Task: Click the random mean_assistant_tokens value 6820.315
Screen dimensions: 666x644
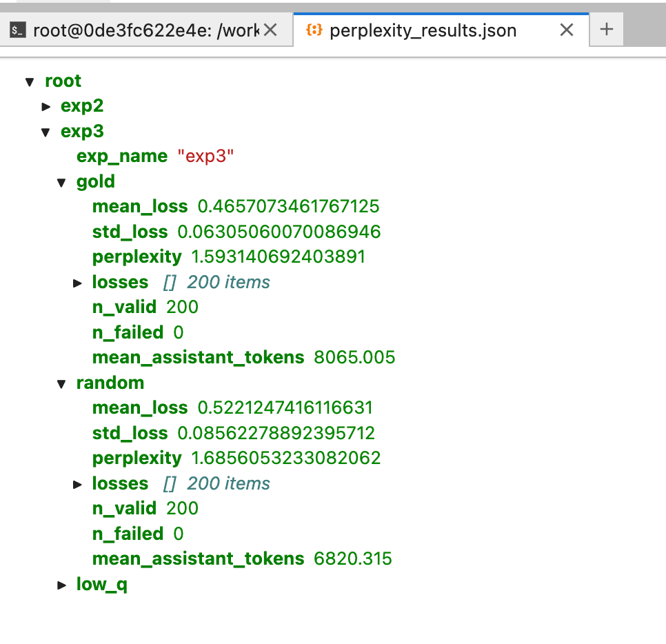Action: (x=352, y=559)
